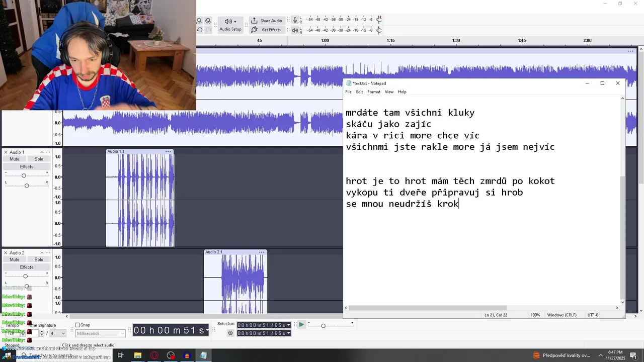This screenshot has height=362, width=644.
Task: Adjust the playback level slider knob
Action: click(379, 30)
